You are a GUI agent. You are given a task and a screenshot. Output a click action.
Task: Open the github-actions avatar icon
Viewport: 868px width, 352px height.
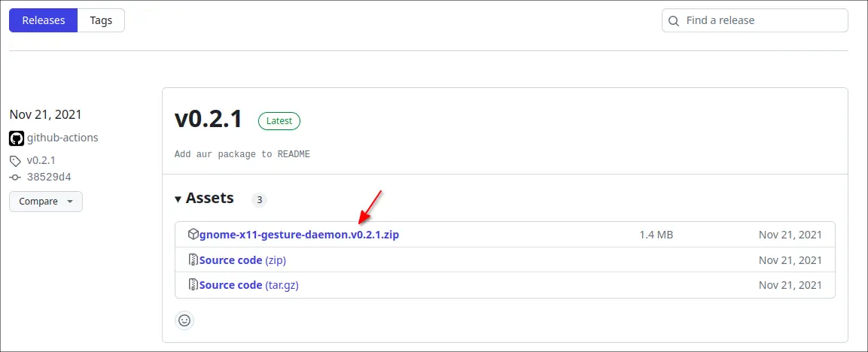pos(17,138)
